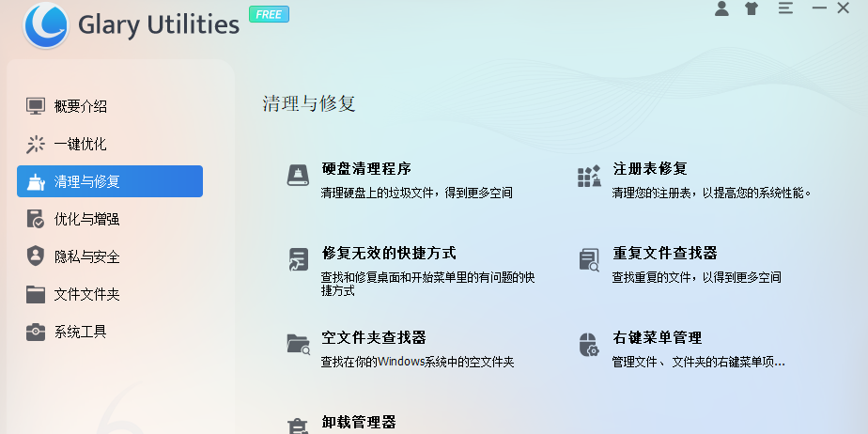Image resolution: width=868 pixels, height=434 pixels.
Task: Click the Glary Utilities logo icon
Action: 46,25
